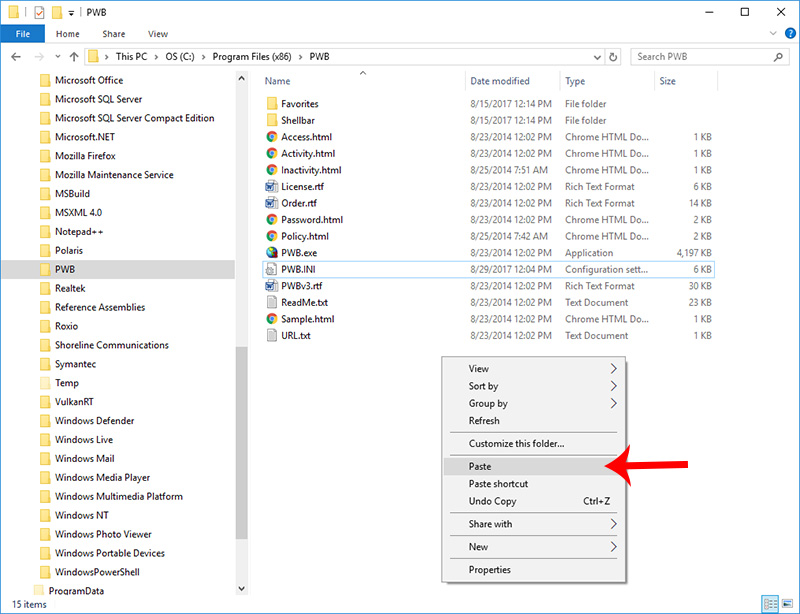Viewport: 800px width, 614px height.
Task: Click the Chrome icon beside Sample.html
Action: pos(272,319)
